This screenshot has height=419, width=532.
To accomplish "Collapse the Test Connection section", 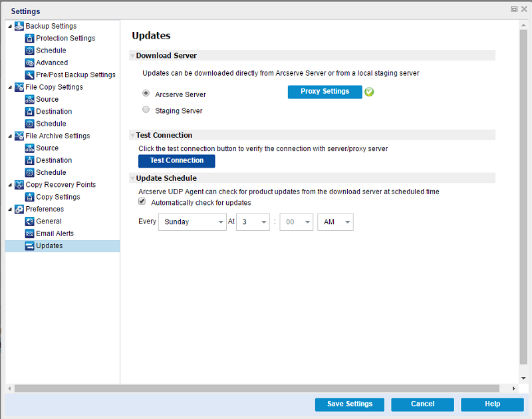I will [x=132, y=136].
